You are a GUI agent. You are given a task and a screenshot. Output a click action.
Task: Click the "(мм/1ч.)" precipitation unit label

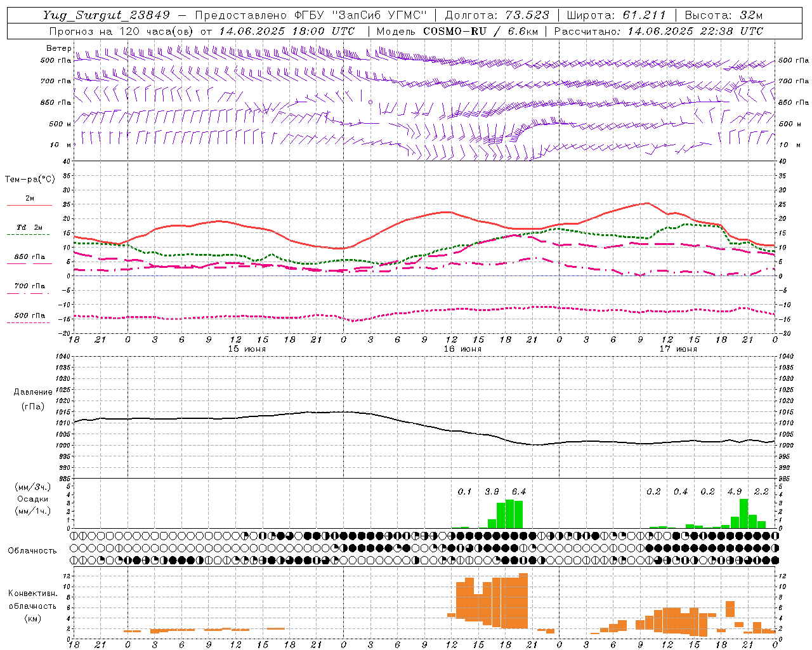(x=33, y=511)
